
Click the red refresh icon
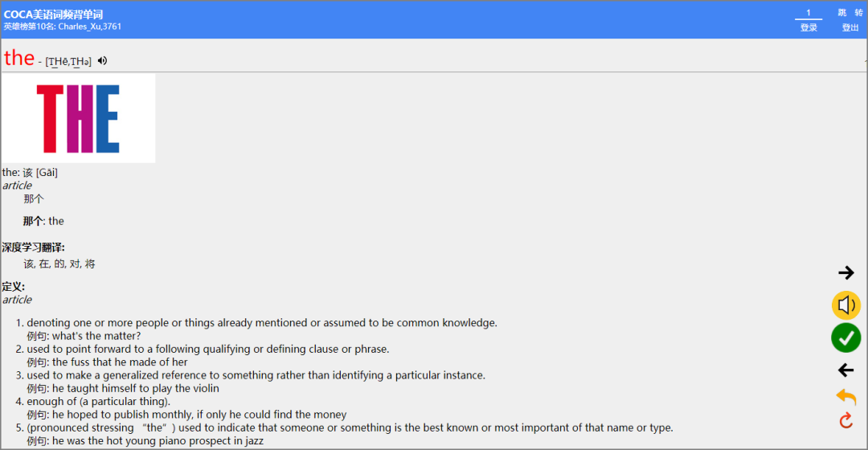845,420
